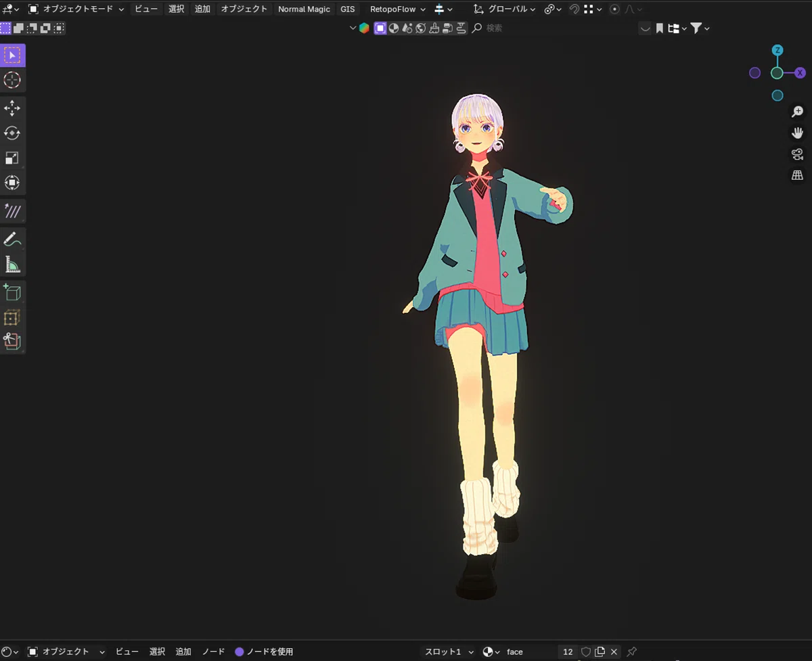Image resolution: width=812 pixels, height=661 pixels.
Task: Open the 'ビュー' menu in the 3D viewport header
Action: 145,9
